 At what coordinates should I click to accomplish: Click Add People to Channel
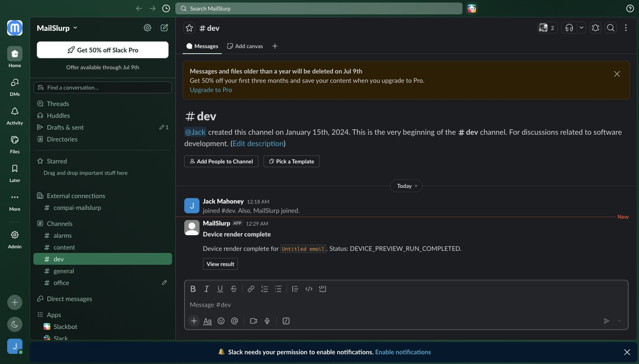pyautogui.click(x=222, y=161)
